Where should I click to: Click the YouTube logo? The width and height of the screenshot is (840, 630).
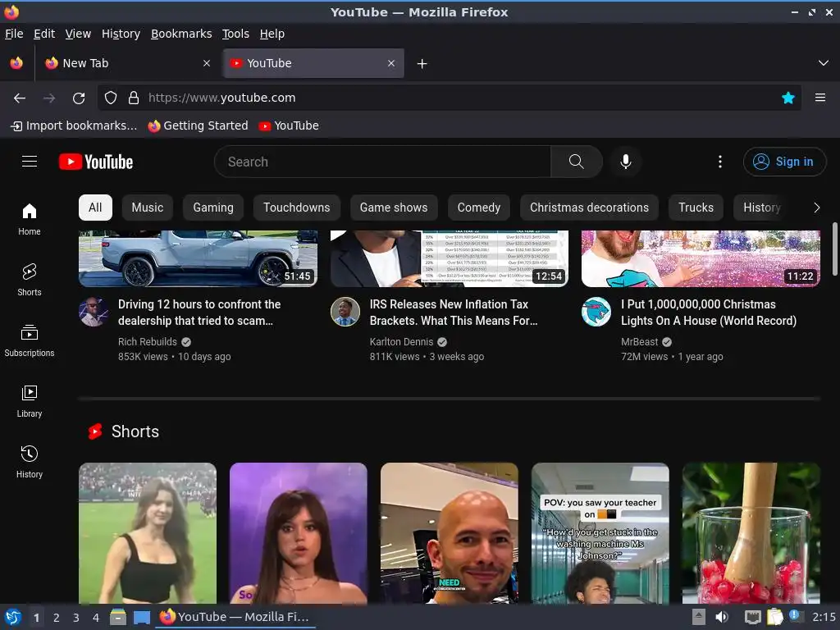[96, 162]
